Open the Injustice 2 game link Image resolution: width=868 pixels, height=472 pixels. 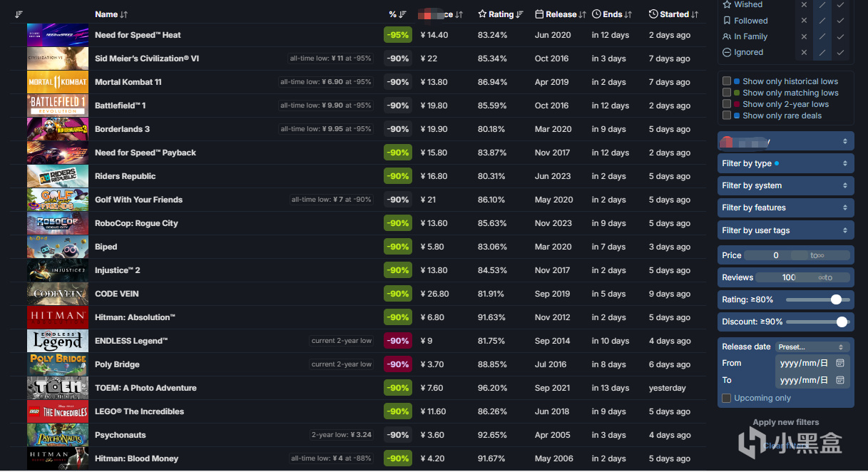tap(118, 270)
